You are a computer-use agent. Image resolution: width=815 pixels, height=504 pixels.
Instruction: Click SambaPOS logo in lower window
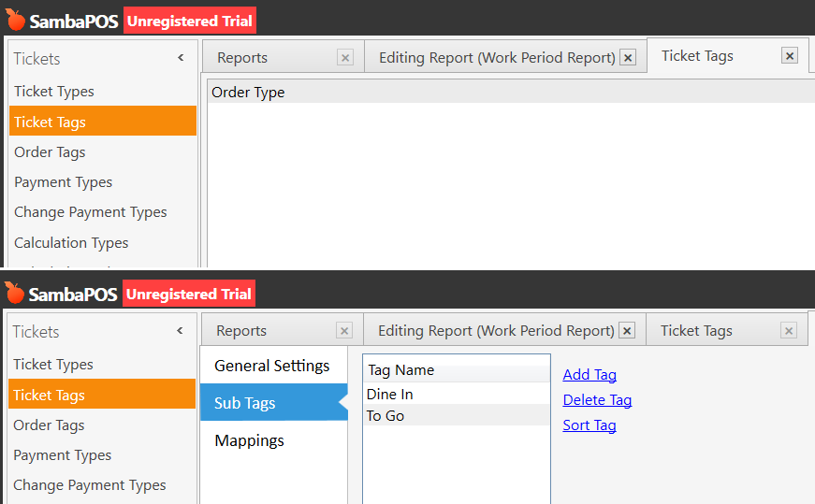[x=62, y=295]
